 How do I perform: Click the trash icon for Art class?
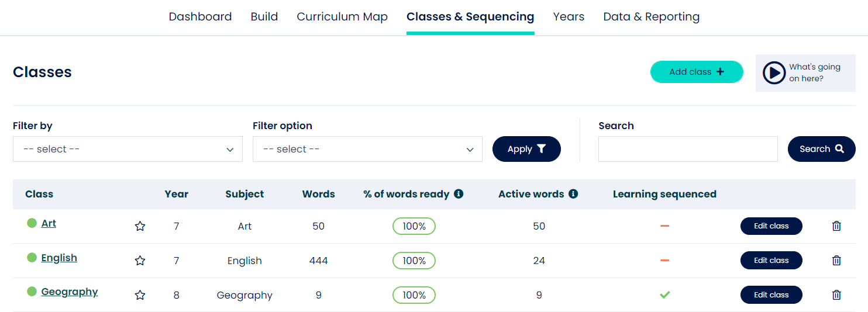tap(836, 226)
